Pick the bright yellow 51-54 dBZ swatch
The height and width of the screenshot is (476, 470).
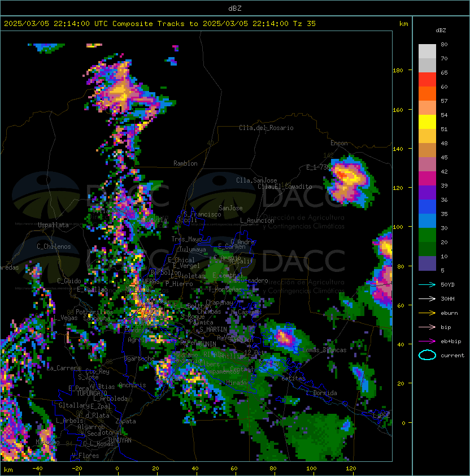427,122
